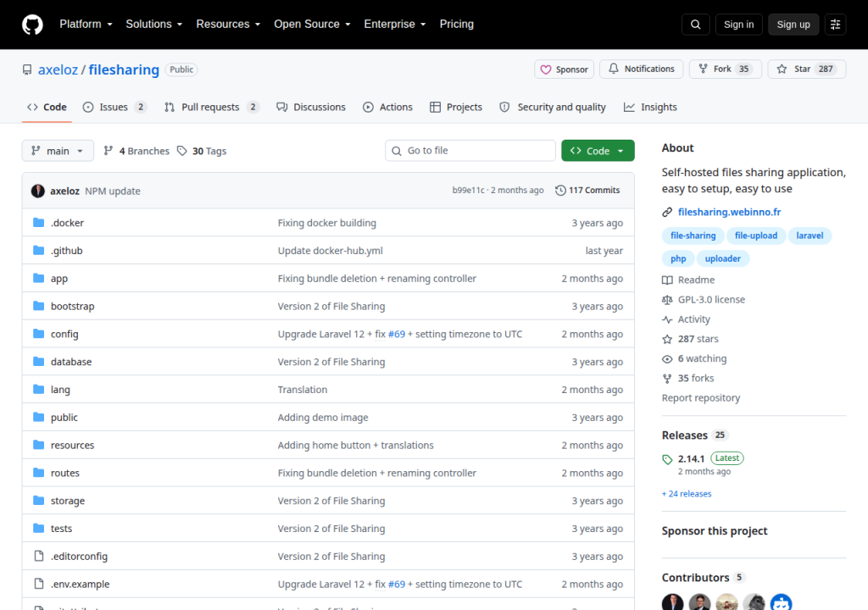Click the Sign up button
868x610 pixels.
[793, 25]
